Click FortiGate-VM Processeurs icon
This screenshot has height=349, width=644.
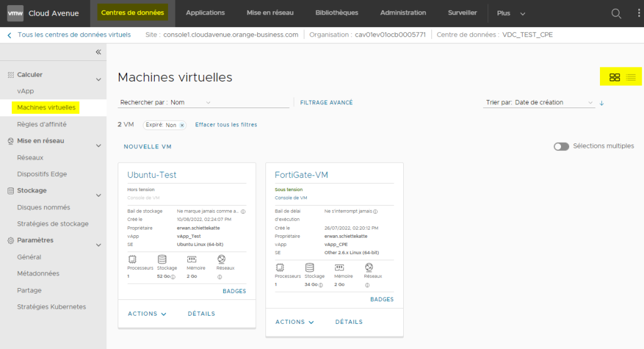[x=280, y=267]
